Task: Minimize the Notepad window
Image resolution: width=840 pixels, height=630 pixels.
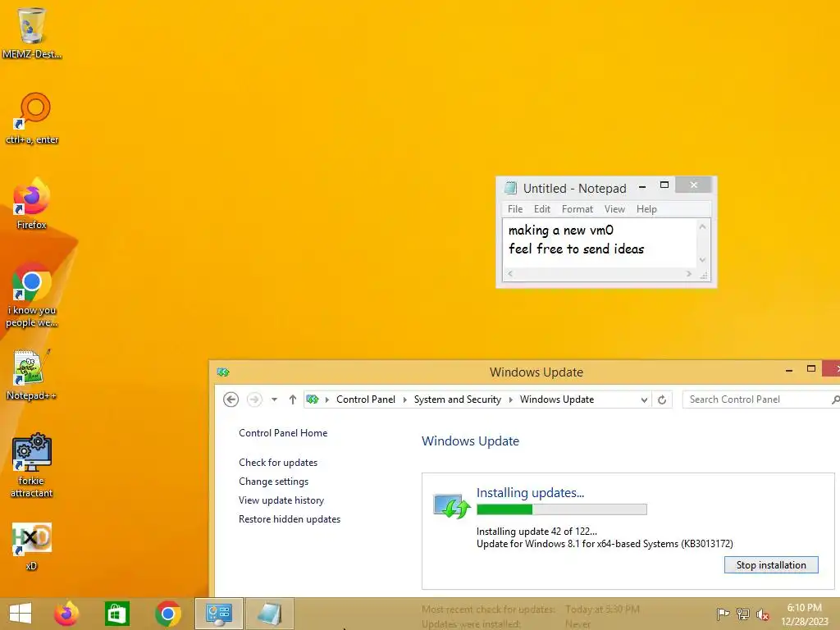Action: pyautogui.click(x=641, y=186)
